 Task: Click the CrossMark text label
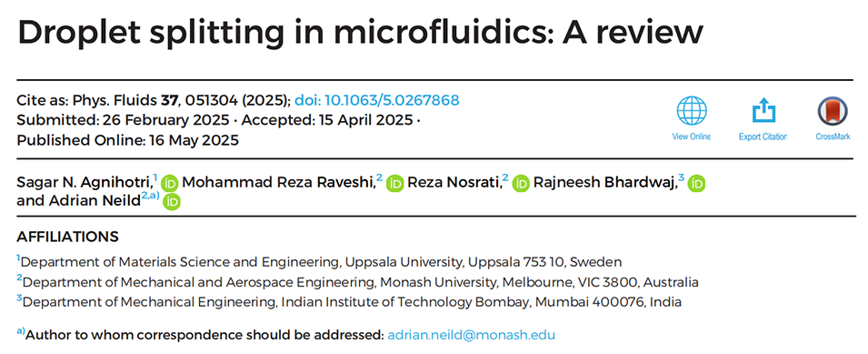pyautogui.click(x=833, y=137)
